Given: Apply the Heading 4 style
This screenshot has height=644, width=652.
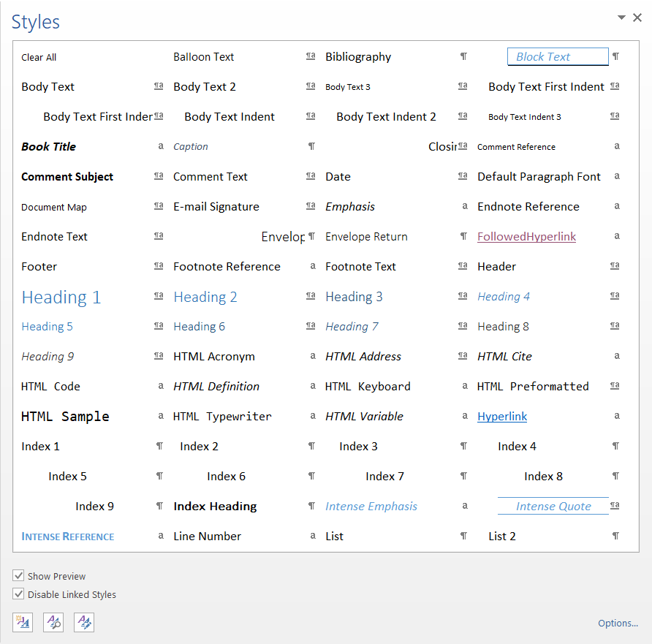Looking at the screenshot, I should pyautogui.click(x=504, y=297).
